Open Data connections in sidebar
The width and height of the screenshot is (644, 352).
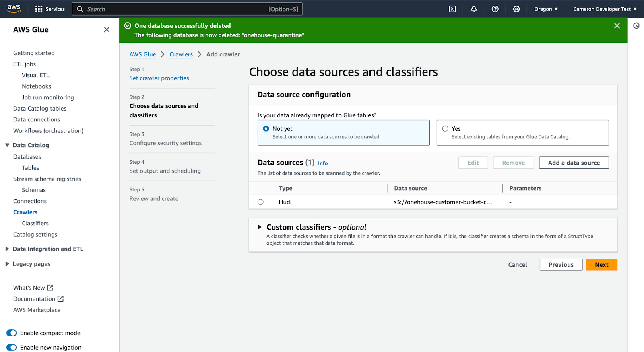point(37,119)
